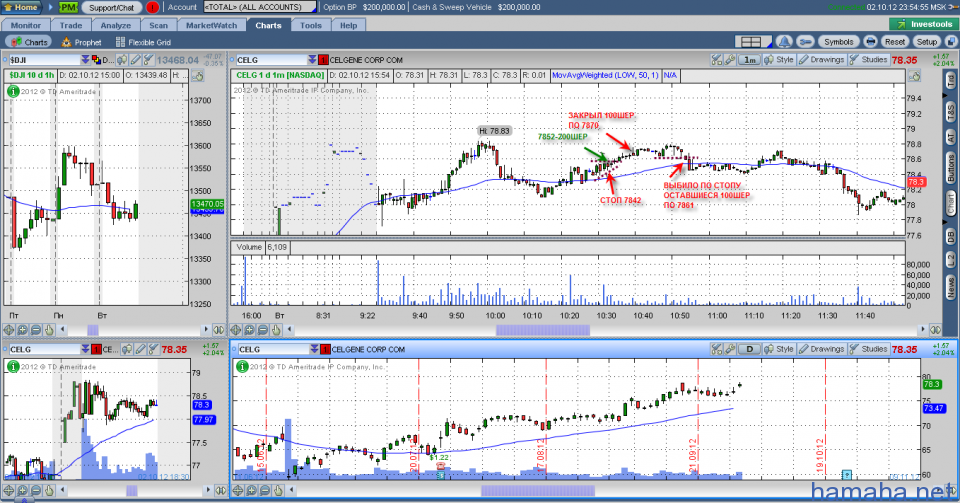Image resolution: width=960 pixels, height=503 pixels.
Task: Click the $DJI symbol input field
Action: click(x=43, y=60)
